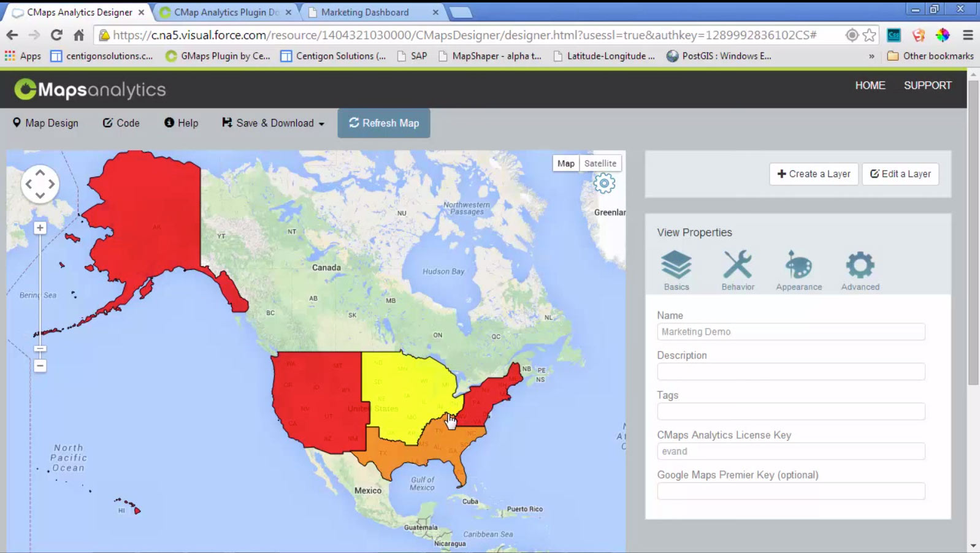980x553 pixels.
Task: Click the Tags input field
Action: [x=791, y=411]
